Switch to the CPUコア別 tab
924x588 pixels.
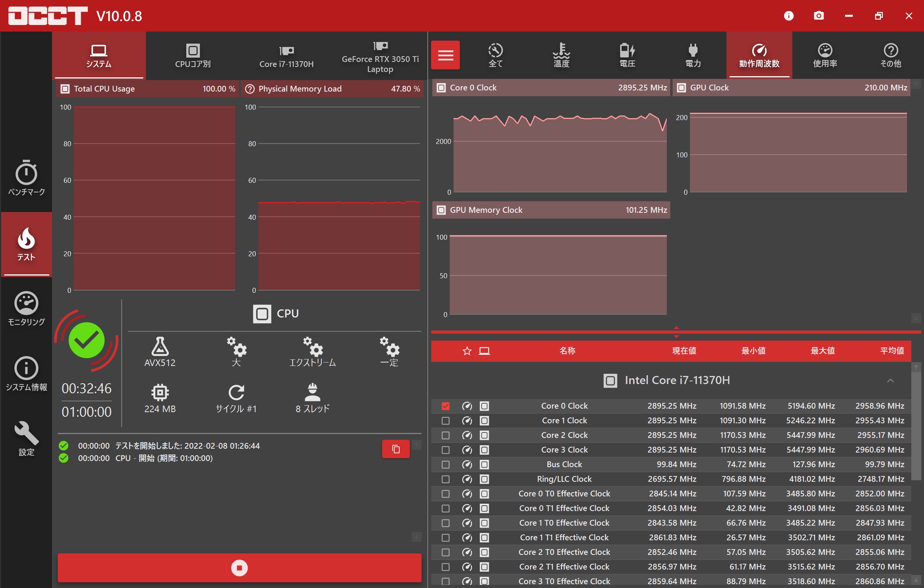tap(192, 56)
